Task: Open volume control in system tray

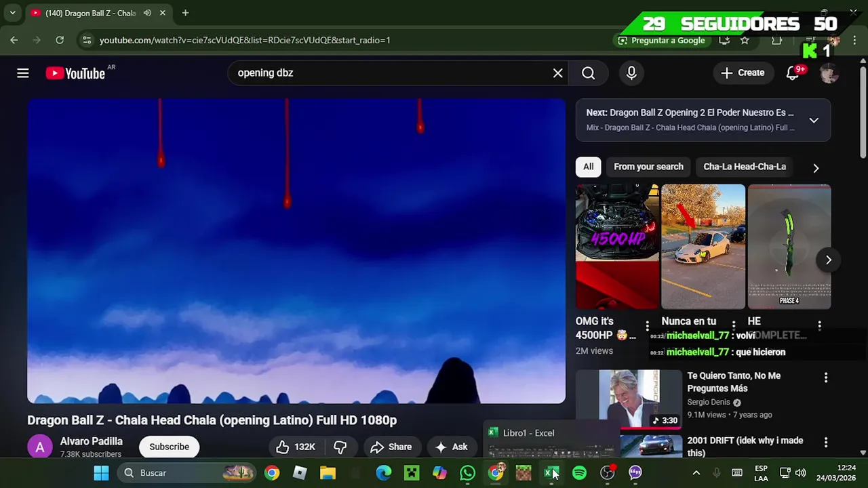Action: [x=800, y=473]
